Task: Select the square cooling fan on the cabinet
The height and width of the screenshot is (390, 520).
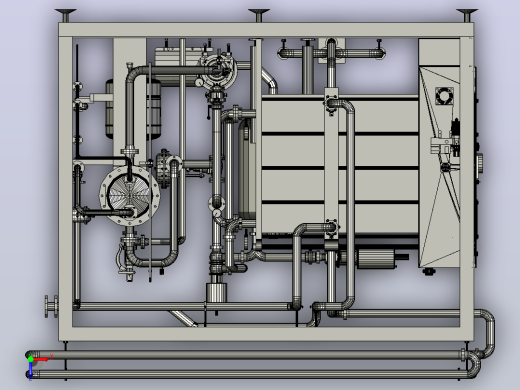Action: (444, 96)
